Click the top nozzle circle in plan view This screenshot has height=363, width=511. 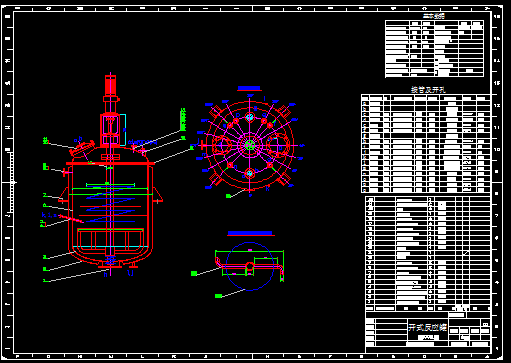(250, 117)
